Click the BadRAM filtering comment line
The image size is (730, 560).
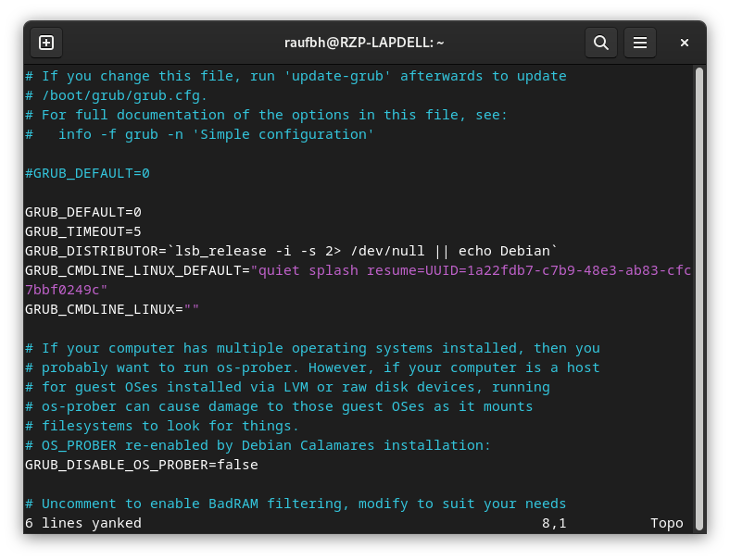pos(296,504)
